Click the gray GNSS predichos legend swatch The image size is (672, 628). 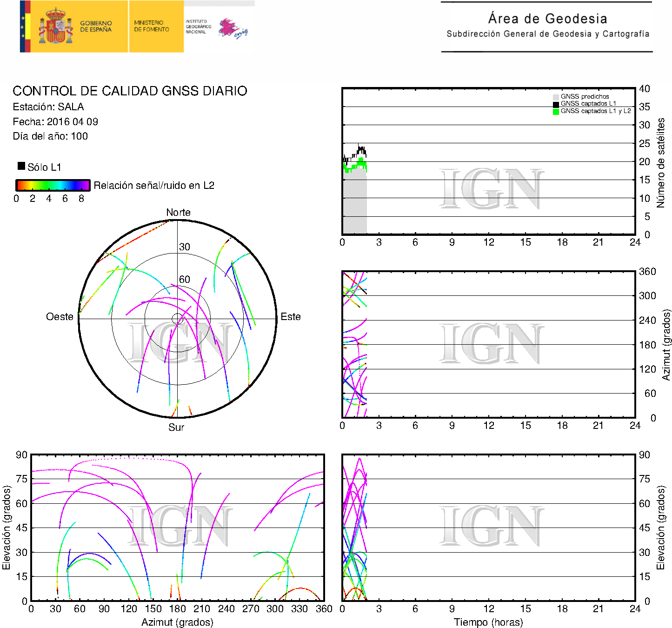(556, 97)
